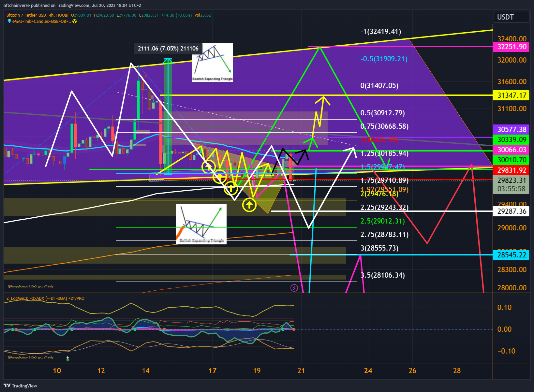Click the nftchainverse published header text

click(x=72, y=5)
